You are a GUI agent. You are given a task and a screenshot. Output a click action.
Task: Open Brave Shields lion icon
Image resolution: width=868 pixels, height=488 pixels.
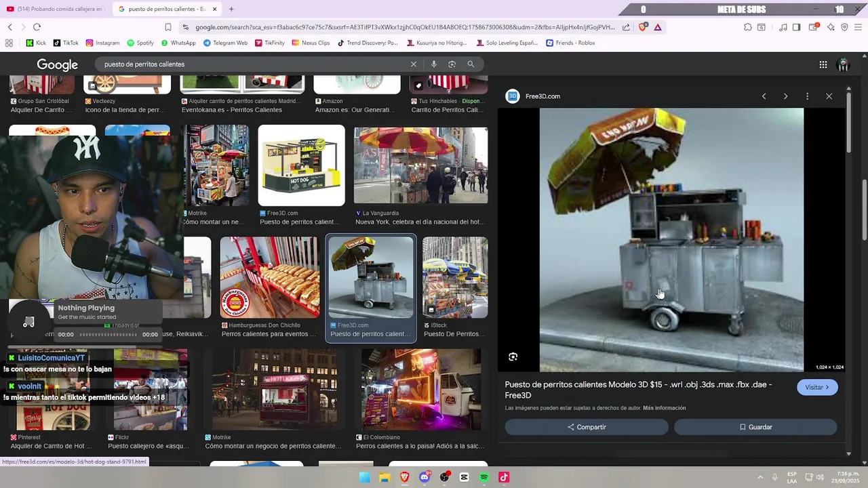(x=643, y=27)
